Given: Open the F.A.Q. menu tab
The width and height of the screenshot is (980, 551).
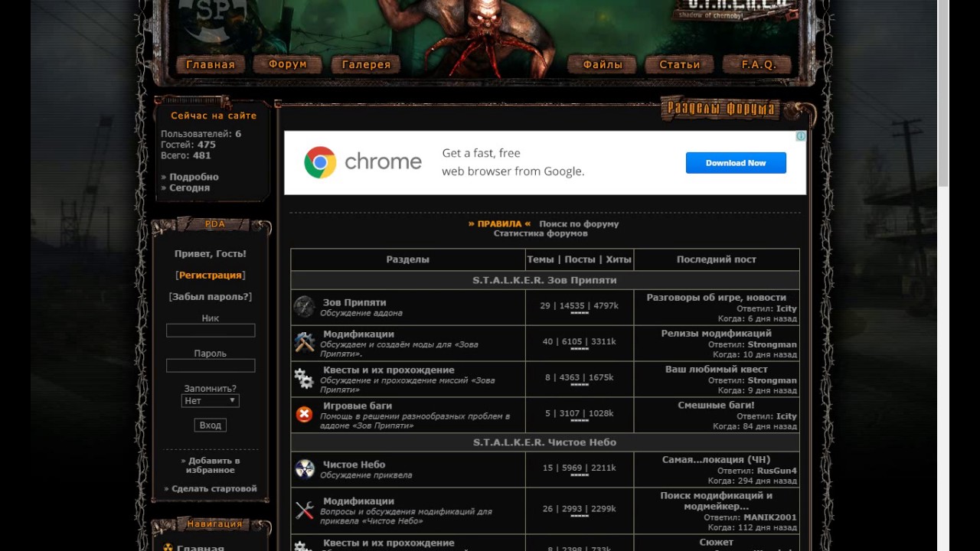Looking at the screenshot, I should (x=759, y=65).
